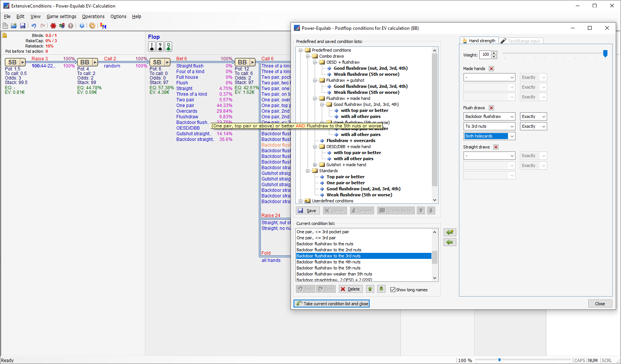This screenshot has height=364, width=621.
Task: Click the arrow on the second BB action box
Action: [x=252, y=62]
